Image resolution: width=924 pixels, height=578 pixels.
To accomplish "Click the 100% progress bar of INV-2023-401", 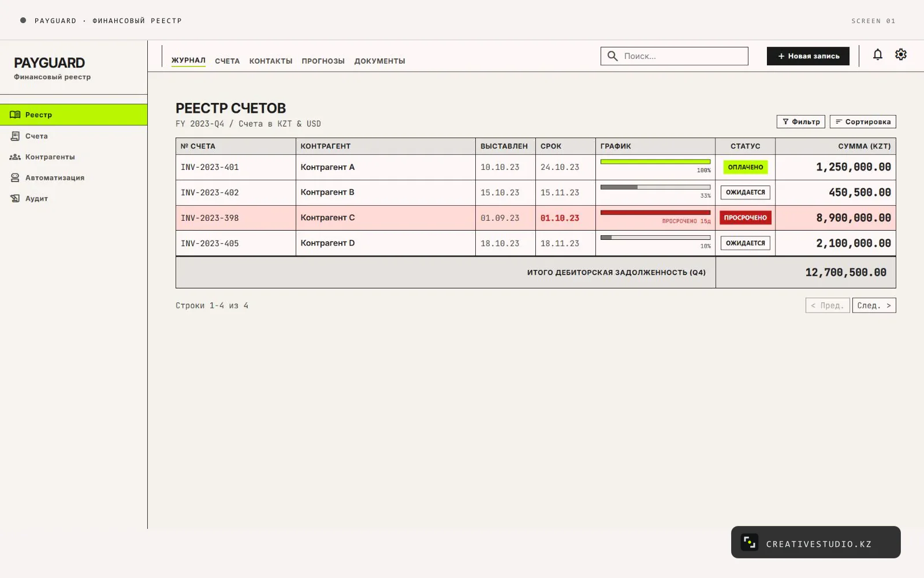I will 655,162.
